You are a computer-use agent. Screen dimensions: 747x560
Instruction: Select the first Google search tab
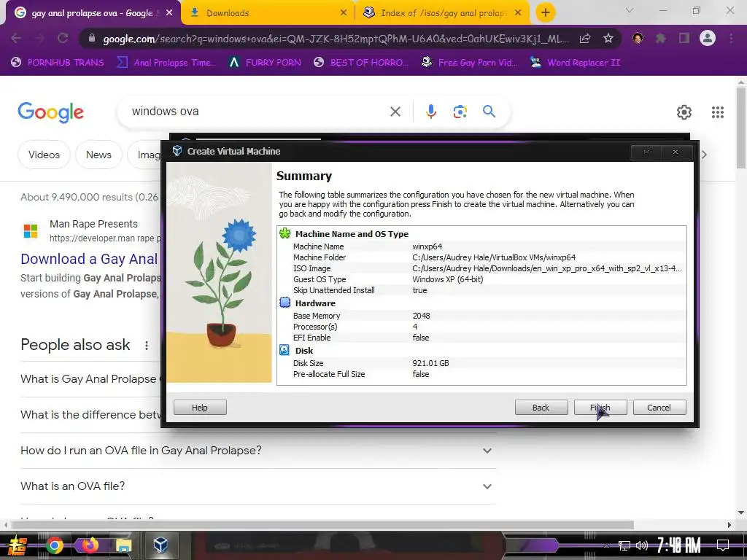(93, 13)
